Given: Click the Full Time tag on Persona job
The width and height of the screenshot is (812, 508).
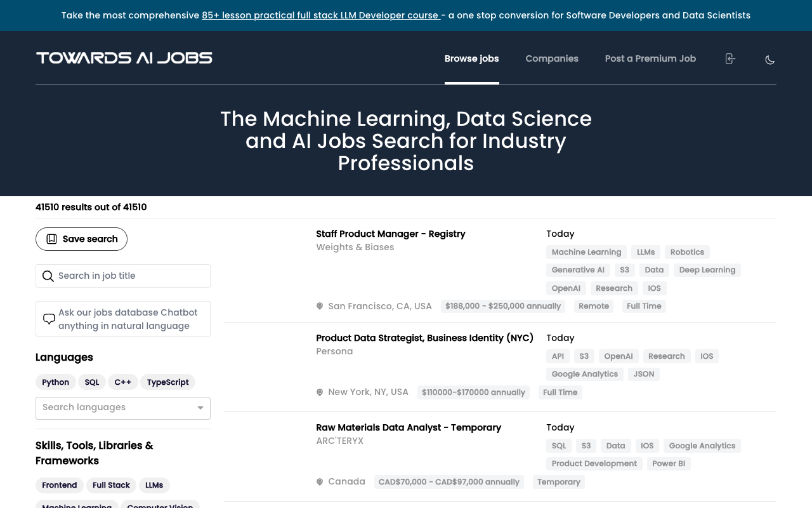Looking at the screenshot, I should [x=560, y=392].
